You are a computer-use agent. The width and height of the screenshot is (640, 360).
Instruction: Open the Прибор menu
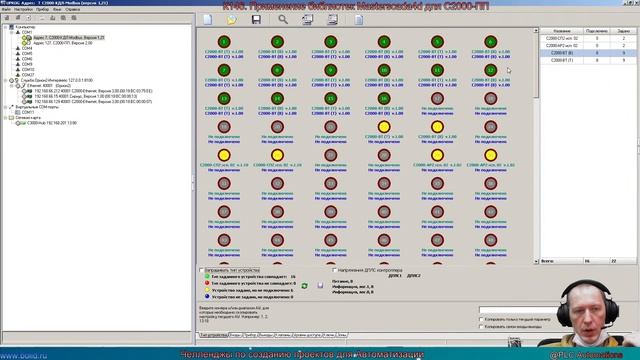click(42, 9)
